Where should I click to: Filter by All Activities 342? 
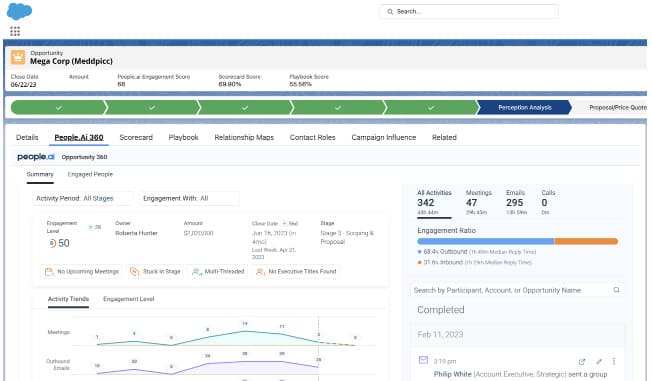pyautogui.click(x=434, y=203)
